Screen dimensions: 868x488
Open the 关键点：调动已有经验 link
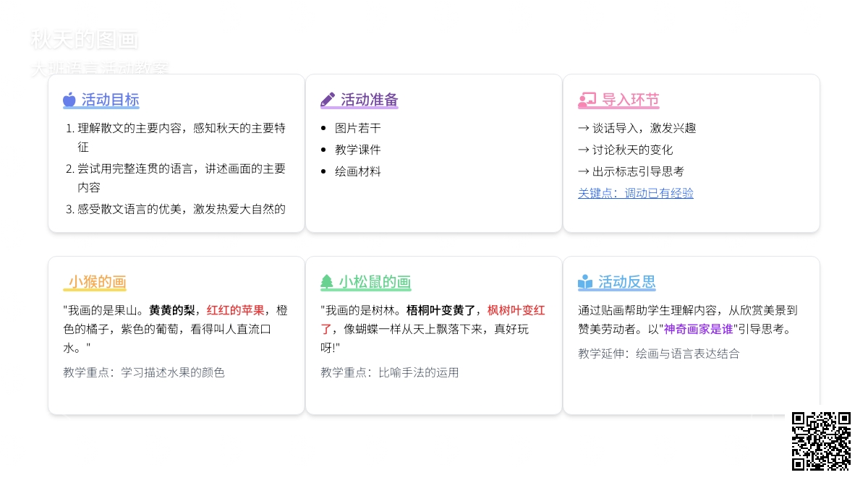coord(635,193)
